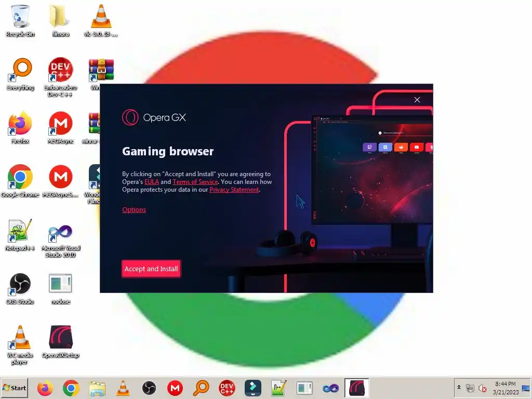This screenshot has height=399, width=532.
Task: Select the OBS Studio desktop shortcut
Action: (20, 288)
